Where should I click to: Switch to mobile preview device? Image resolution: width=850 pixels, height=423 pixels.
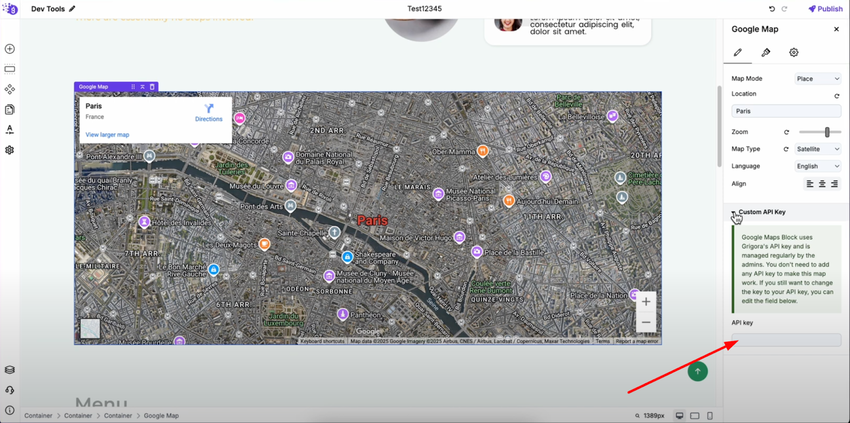tap(710, 415)
